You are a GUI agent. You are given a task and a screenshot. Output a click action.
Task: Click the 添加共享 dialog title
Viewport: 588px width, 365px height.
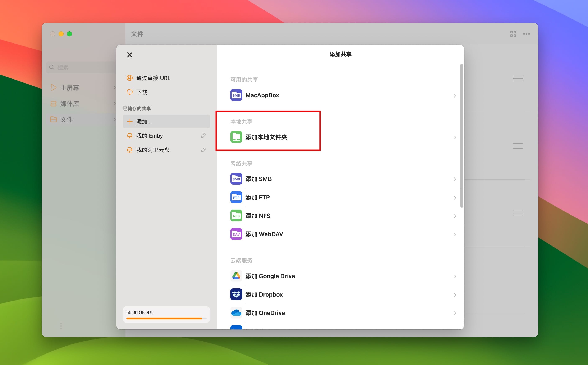click(340, 54)
